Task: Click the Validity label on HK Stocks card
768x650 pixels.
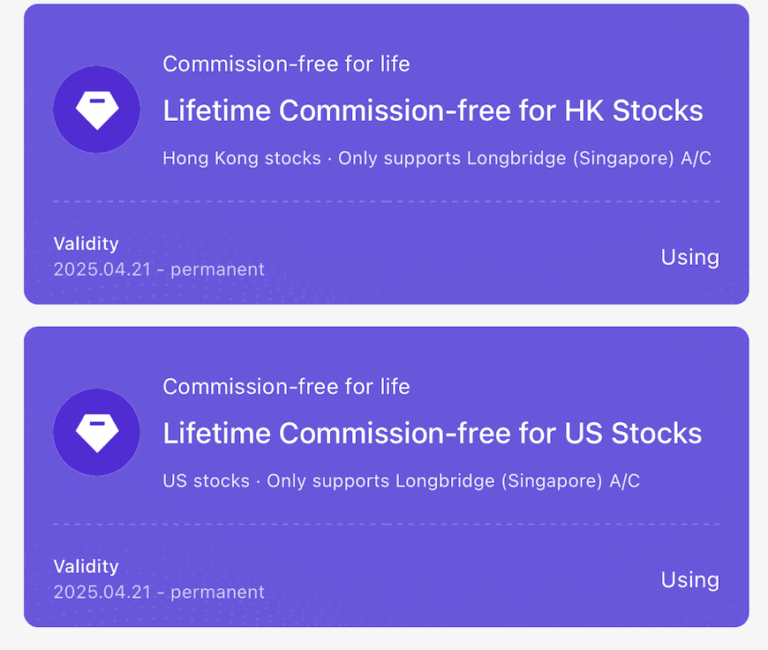Action: tap(86, 243)
